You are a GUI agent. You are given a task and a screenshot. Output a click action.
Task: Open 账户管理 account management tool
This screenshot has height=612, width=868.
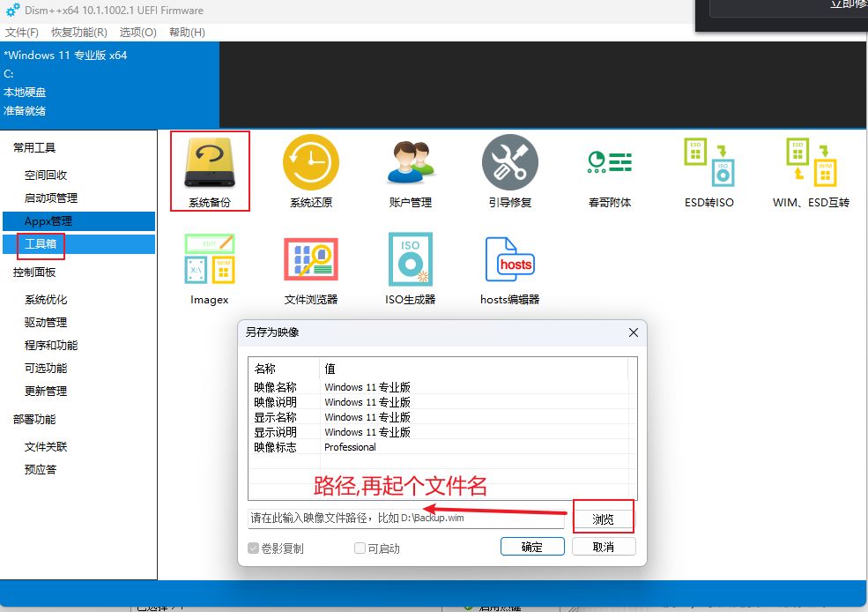[x=411, y=171]
